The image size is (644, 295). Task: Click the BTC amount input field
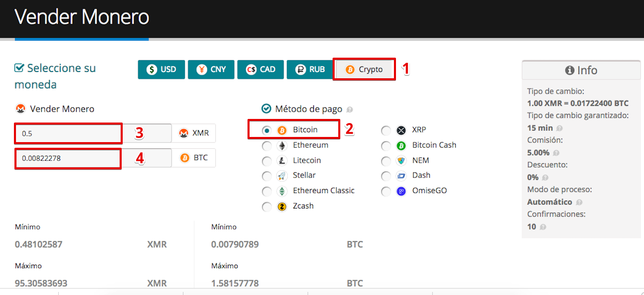(93, 158)
